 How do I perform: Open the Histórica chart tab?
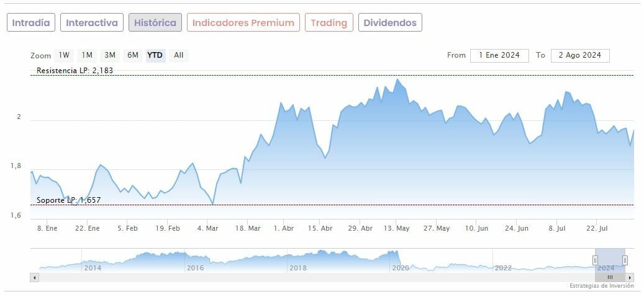[155, 23]
